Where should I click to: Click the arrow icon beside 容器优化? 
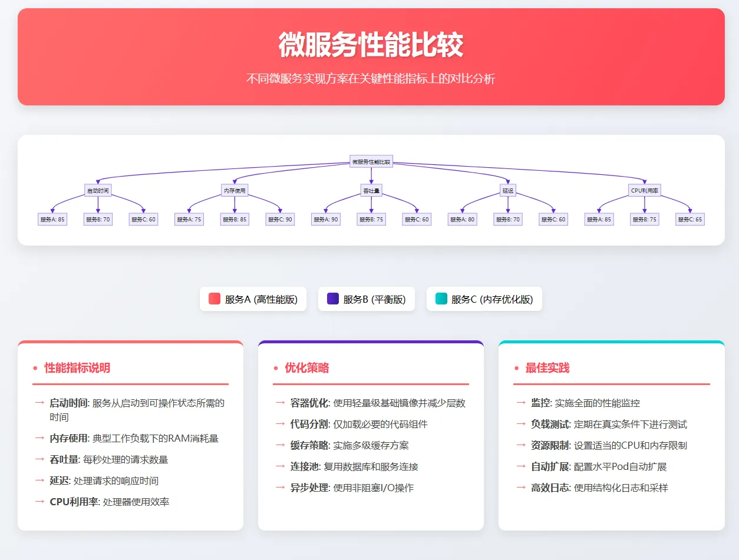[x=279, y=403]
